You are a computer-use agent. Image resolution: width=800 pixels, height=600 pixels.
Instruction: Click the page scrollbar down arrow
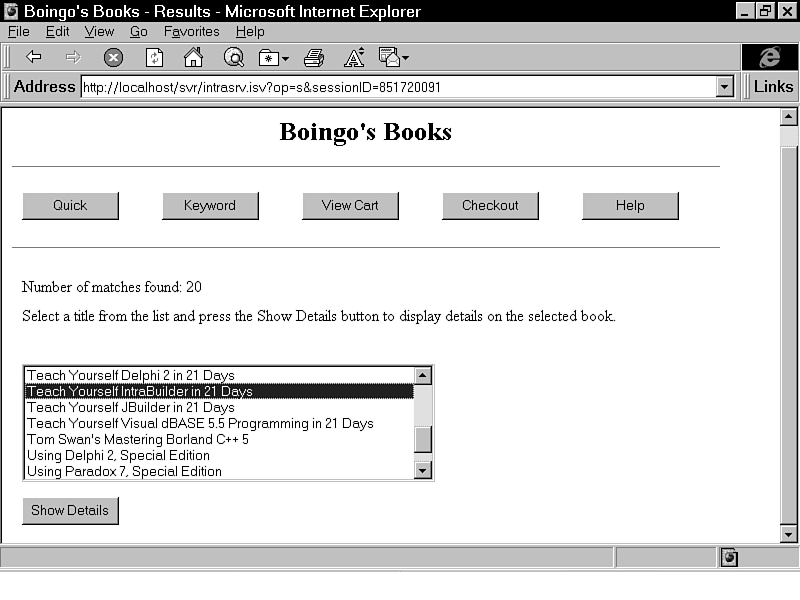point(789,534)
